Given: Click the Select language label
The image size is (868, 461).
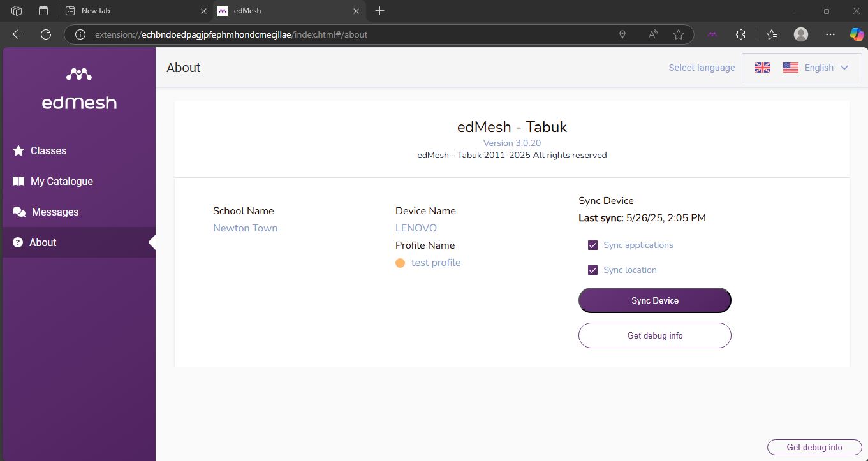Looking at the screenshot, I should (702, 68).
